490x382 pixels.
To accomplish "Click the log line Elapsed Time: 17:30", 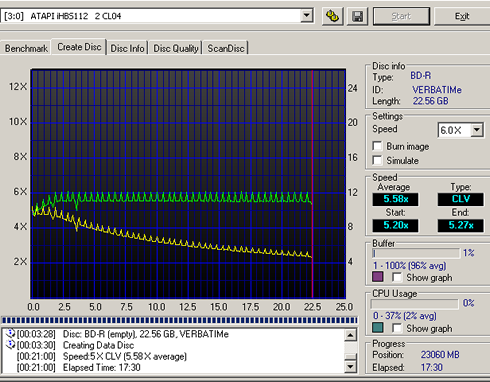I will click(x=102, y=367).
